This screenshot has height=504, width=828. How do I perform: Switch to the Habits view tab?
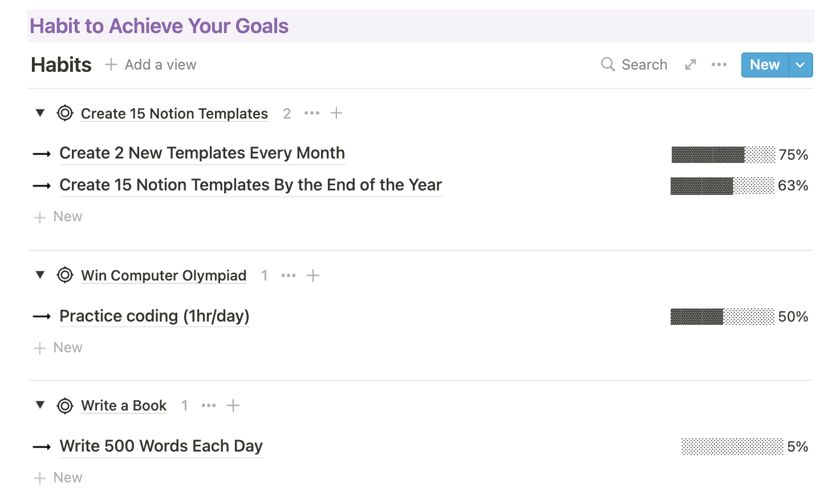[61, 64]
